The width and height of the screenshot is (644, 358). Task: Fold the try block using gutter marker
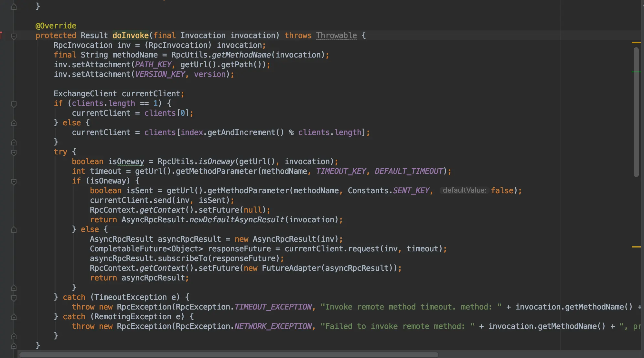point(14,153)
